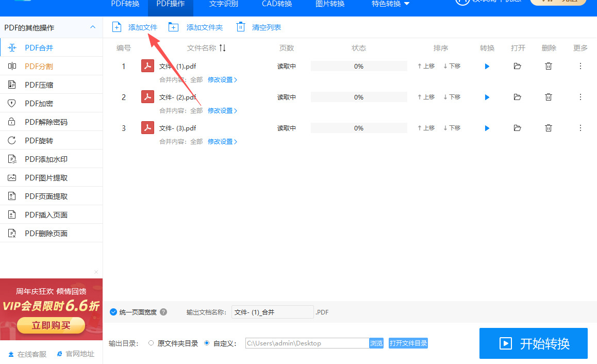Open 修改设置 for 文件-(2).pdf
This screenshot has width=597, height=364.
222,110
